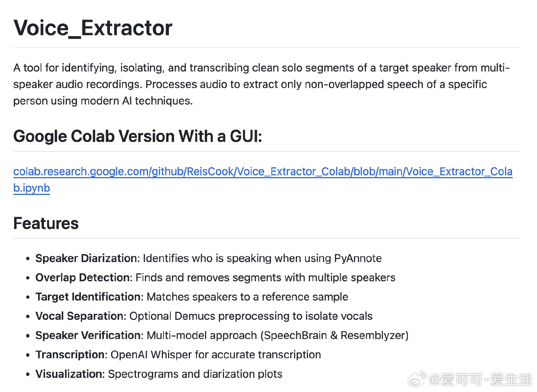537x392 pixels.
Task: Select the Google Colab Version With a GUI heading
Action: (x=138, y=136)
